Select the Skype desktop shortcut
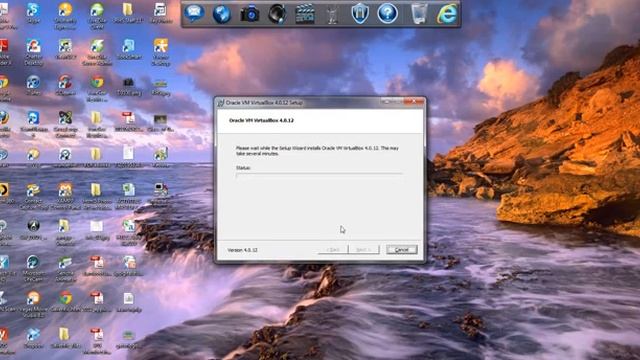 pyautogui.click(x=33, y=13)
